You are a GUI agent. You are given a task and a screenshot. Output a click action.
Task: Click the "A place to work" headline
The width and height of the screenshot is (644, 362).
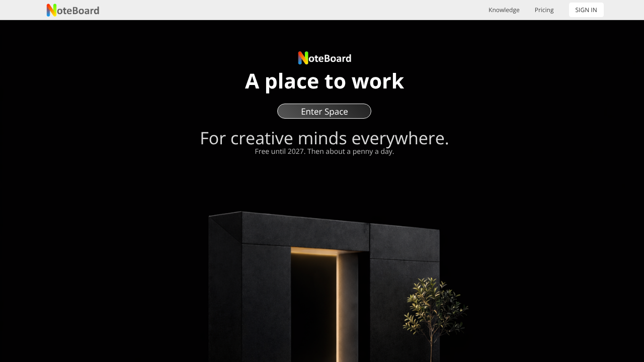(325, 81)
